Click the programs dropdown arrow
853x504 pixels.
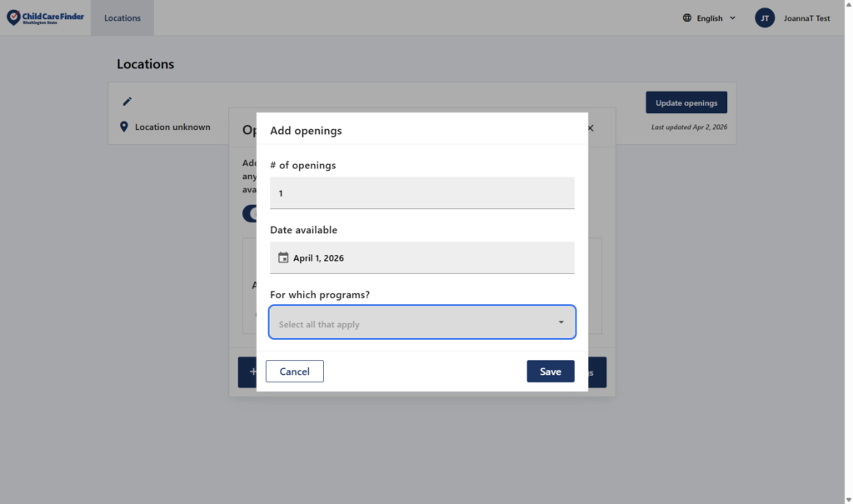click(561, 322)
